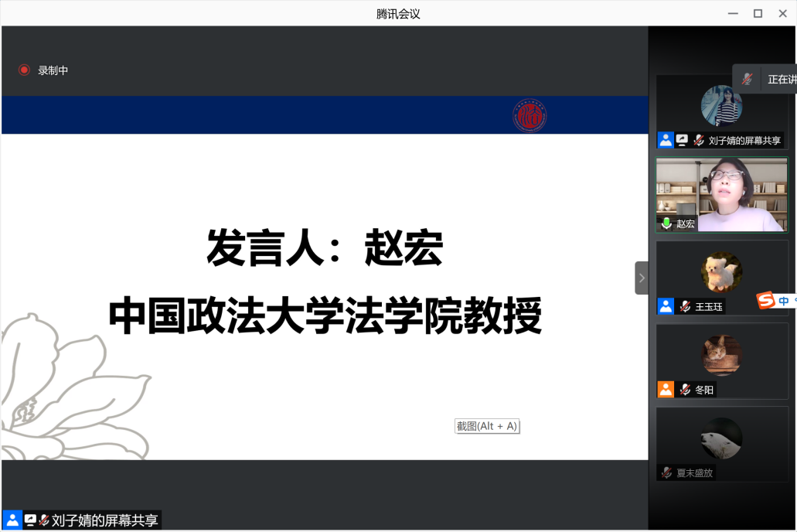This screenshot has width=797, height=532.
Task: Click the muted mic in 正在讲 speaking banner
Action: tap(747, 79)
